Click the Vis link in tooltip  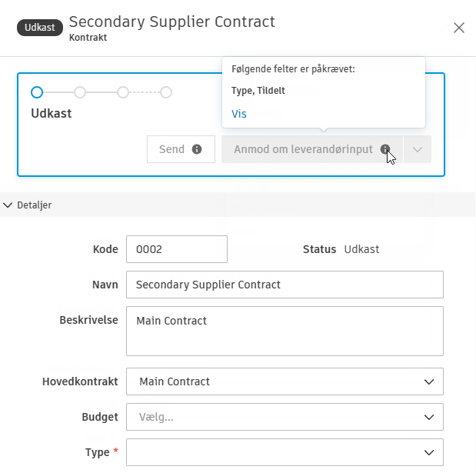pos(239,114)
